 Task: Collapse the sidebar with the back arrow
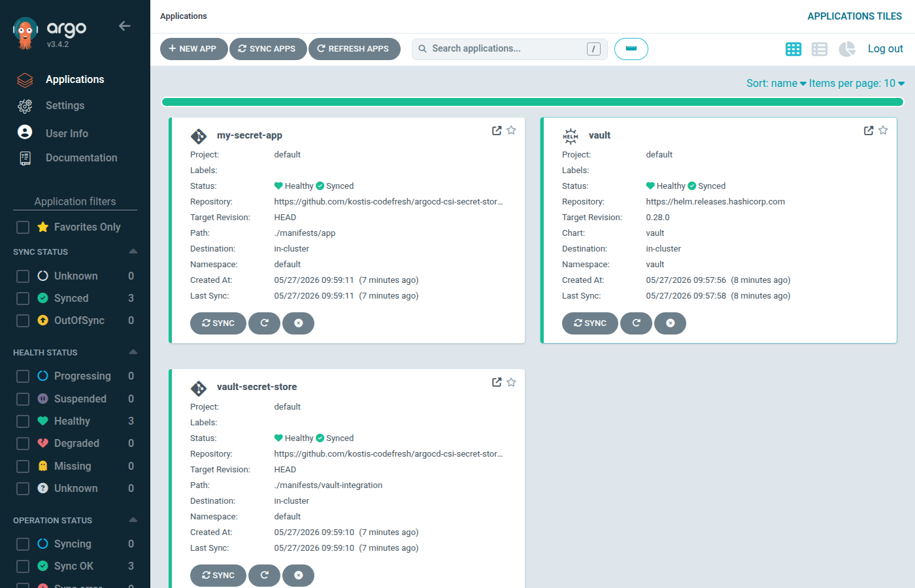(125, 26)
